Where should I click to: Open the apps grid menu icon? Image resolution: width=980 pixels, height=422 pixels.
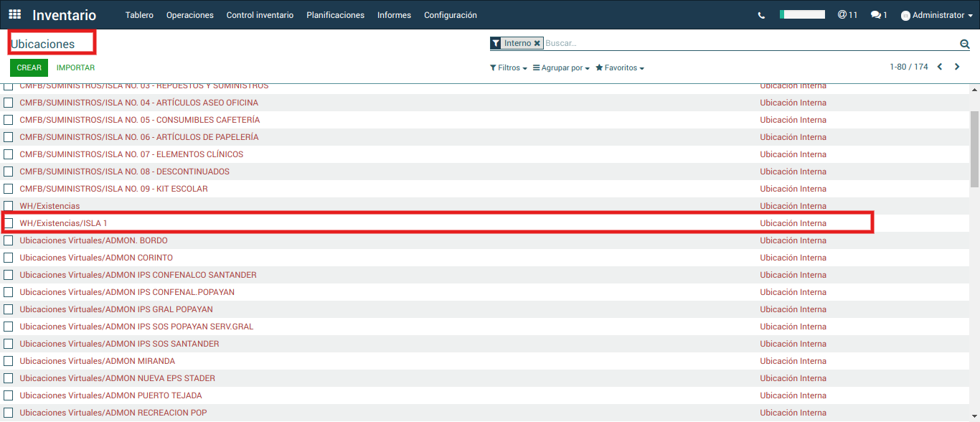click(14, 14)
